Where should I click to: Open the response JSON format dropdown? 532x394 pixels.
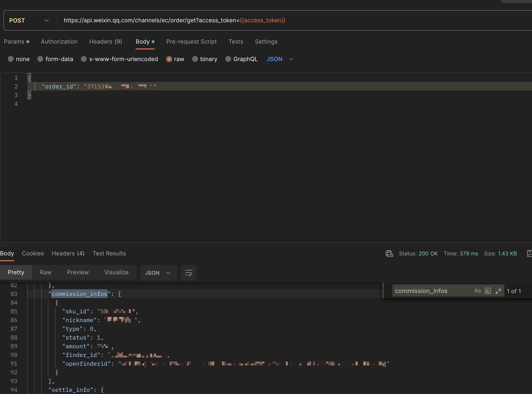coord(158,273)
